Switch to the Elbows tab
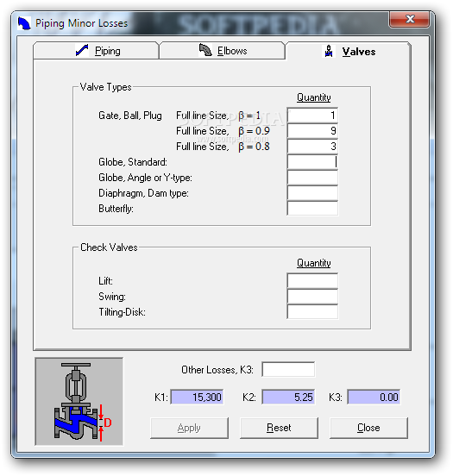Viewport: 453px width, 476px height. tap(222, 51)
